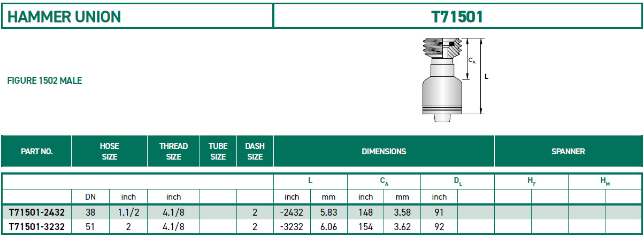Click DL value 91
644x237 pixels.
439,212
